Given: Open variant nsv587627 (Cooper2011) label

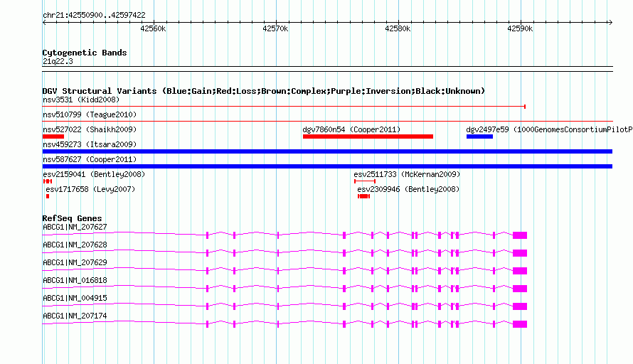Looking at the screenshot, I should (90, 159).
